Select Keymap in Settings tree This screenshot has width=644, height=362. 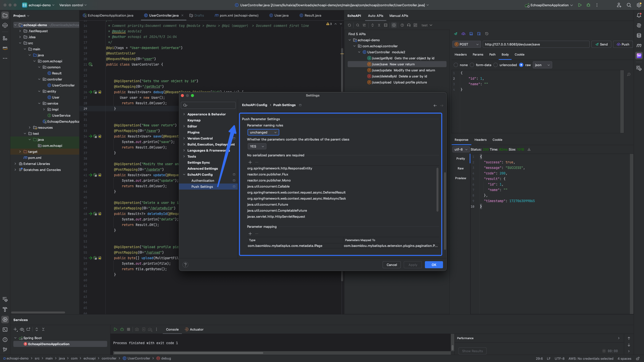pyautogui.click(x=194, y=120)
